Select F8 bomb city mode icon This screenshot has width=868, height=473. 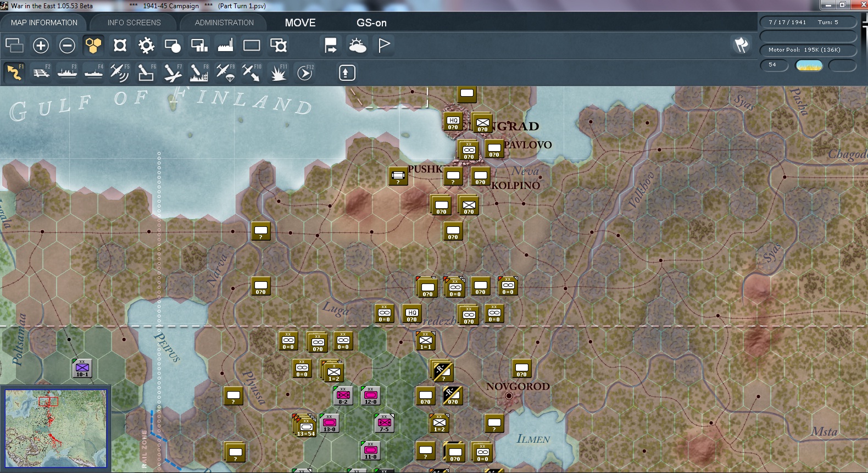click(x=199, y=73)
